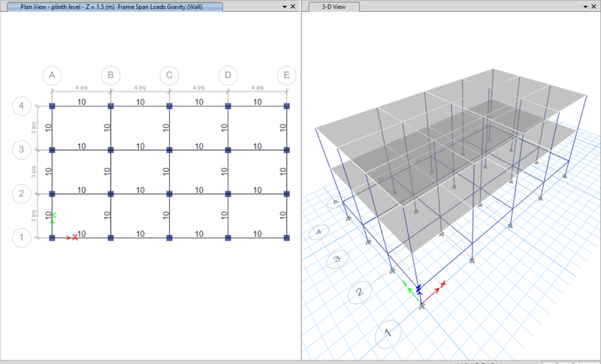Image resolution: width=601 pixels, height=364 pixels.
Task: Click the red X axis arrow in 3-D view
Action: 434,293
